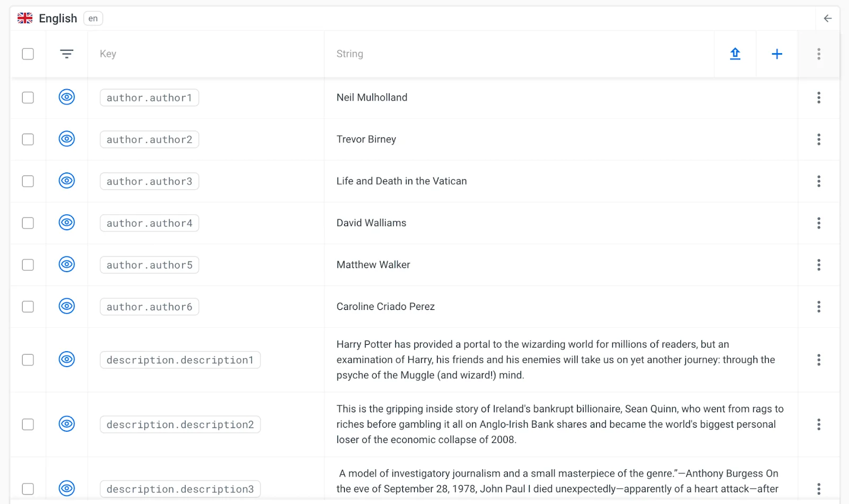Image resolution: width=849 pixels, height=504 pixels.
Task: Click the Trevor Birney string text
Action: click(366, 139)
